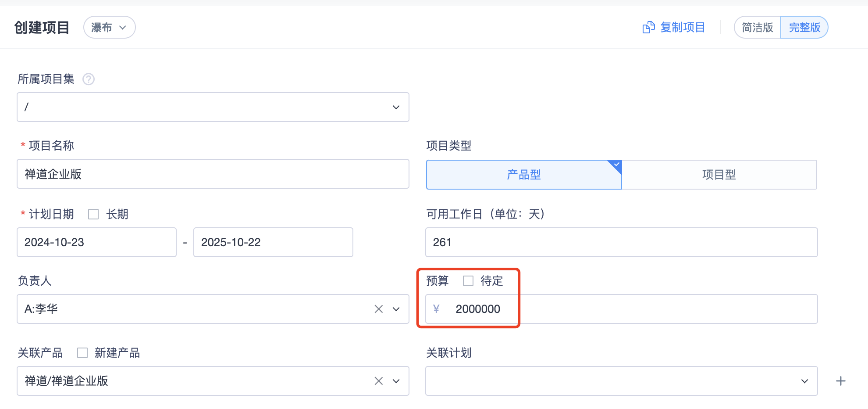This screenshot has height=409, width=868.
Task: Check the 新建产品 checkbox
Action: [82, 353]
